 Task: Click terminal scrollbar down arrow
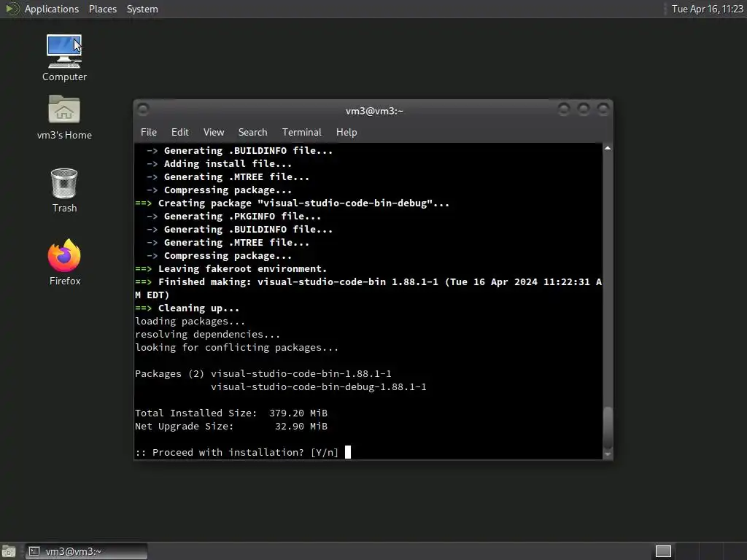coord(608,454)
